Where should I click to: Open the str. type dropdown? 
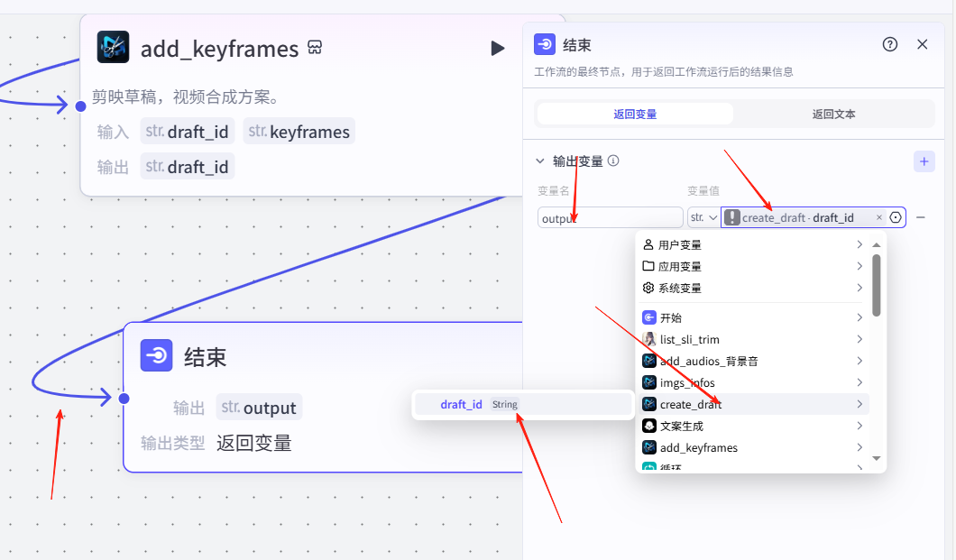click(x=703, y=217)
